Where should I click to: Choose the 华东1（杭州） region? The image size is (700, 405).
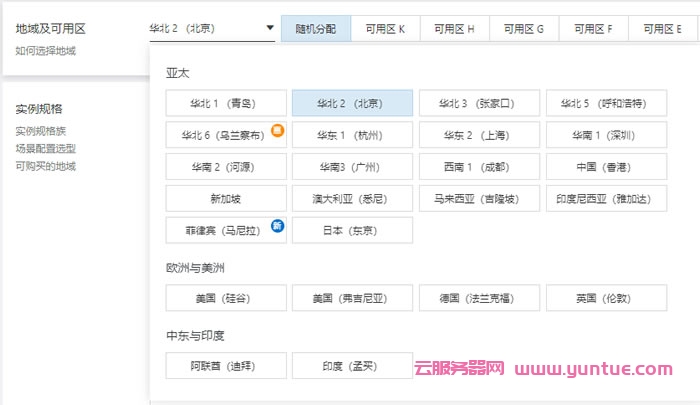click(352, 135)
